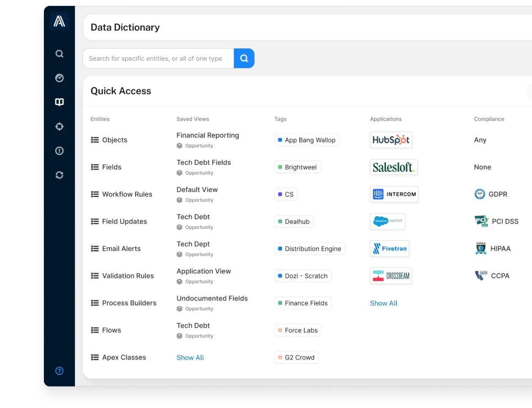Click the blue search button
The image size is (532, 408).
[x=244, y=58]
